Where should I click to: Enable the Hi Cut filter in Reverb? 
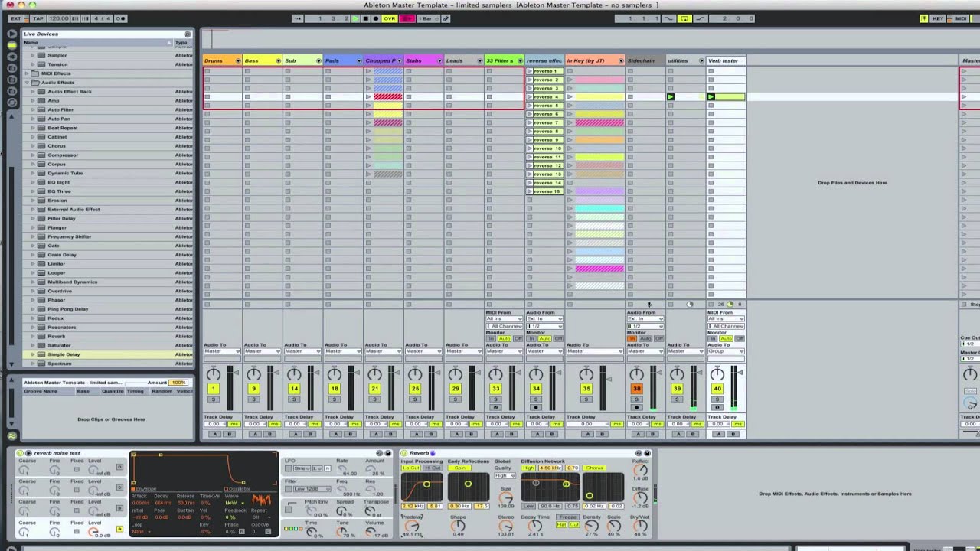point(433,468)
